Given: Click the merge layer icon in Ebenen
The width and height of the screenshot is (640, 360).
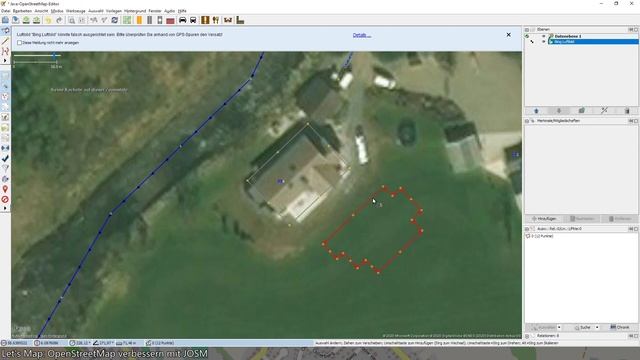Looking at the screenshot, I should coord(582,111).
